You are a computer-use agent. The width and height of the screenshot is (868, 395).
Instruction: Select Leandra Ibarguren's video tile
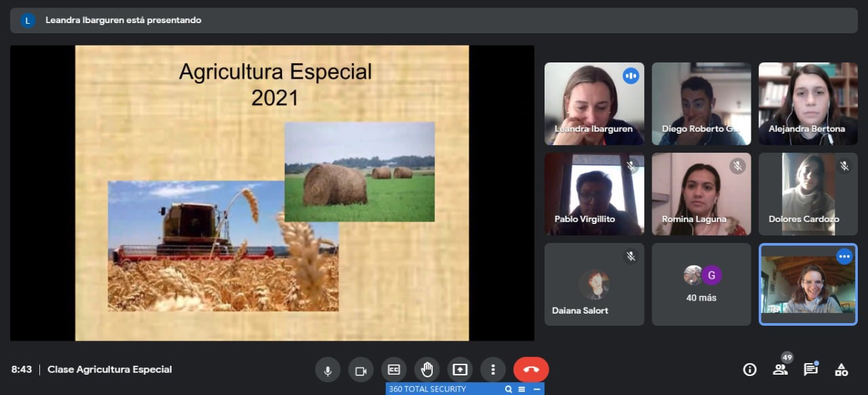[x=594, y=104]
